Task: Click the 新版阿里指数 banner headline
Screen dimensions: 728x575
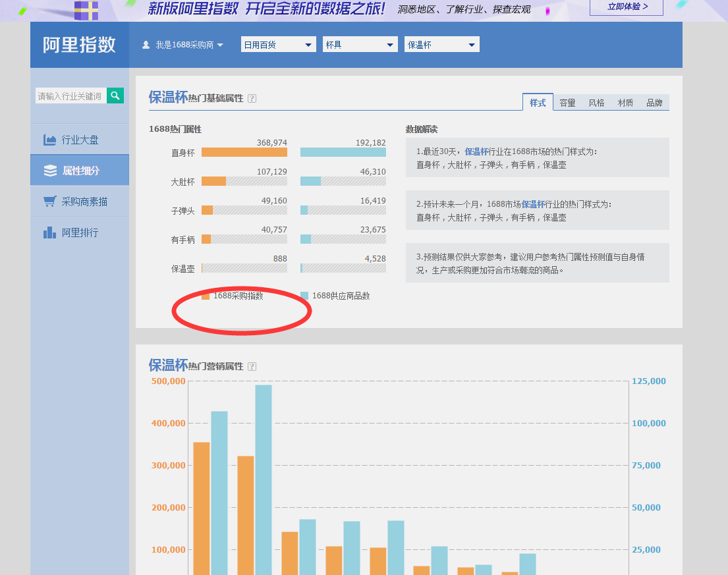Action: point(267,9)
